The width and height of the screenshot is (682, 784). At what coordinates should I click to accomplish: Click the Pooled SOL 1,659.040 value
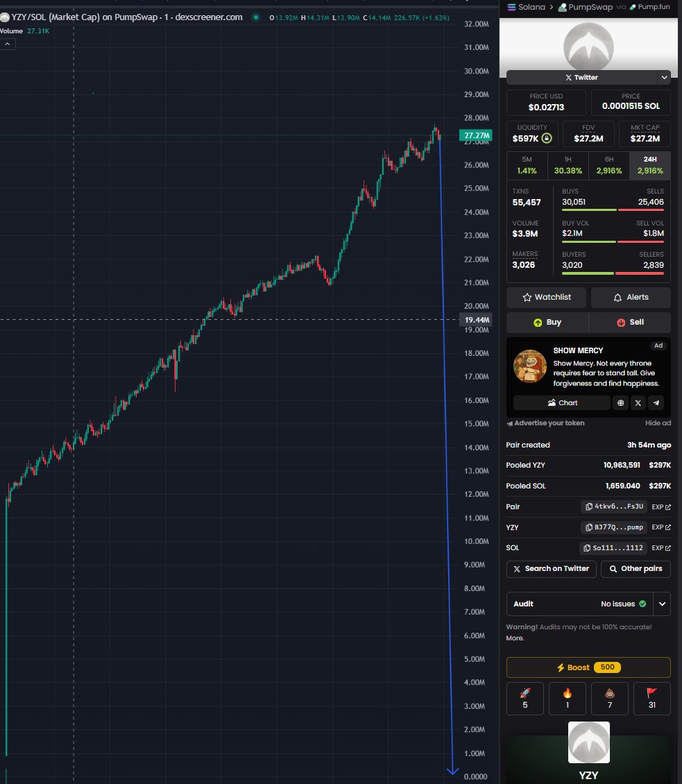tap(622, 486)
